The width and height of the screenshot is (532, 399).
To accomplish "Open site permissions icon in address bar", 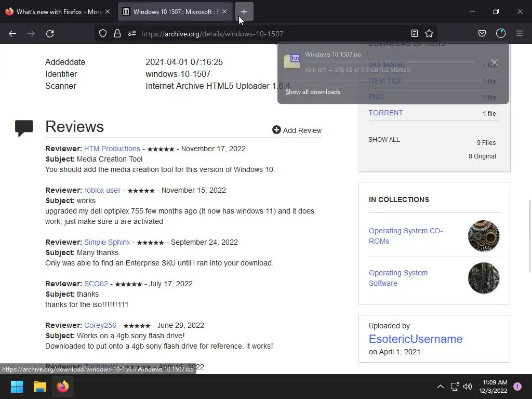I will [x=132, y=33].
